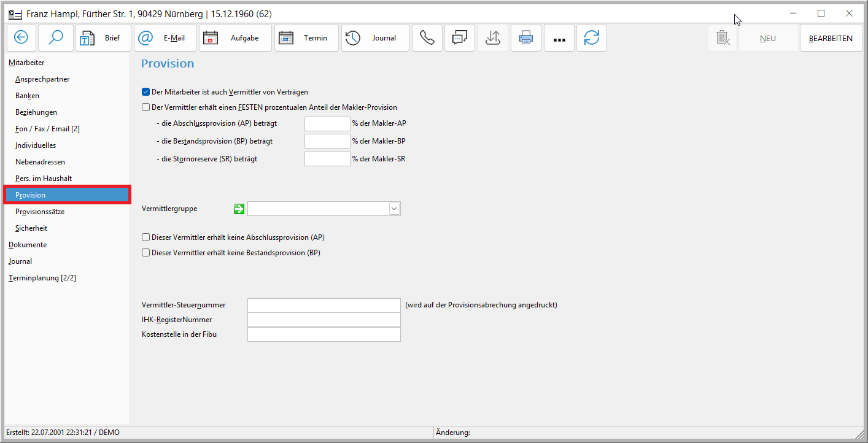
Task: Tick keine Bestandsprovision (BP) checkbox
Action: point(146,253)
